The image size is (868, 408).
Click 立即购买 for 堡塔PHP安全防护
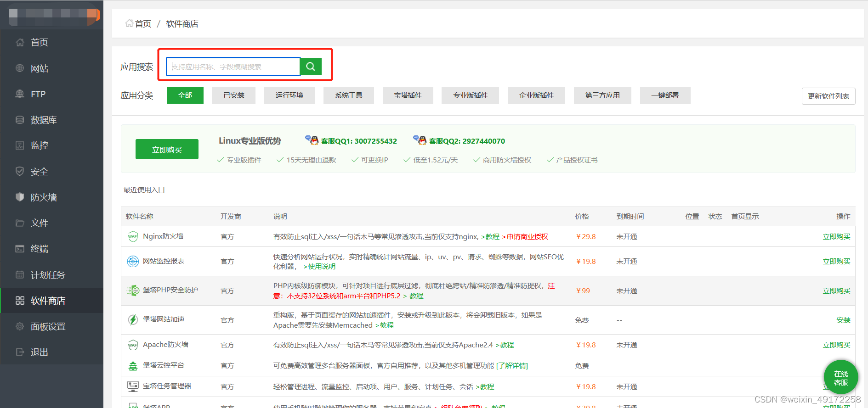836,291
